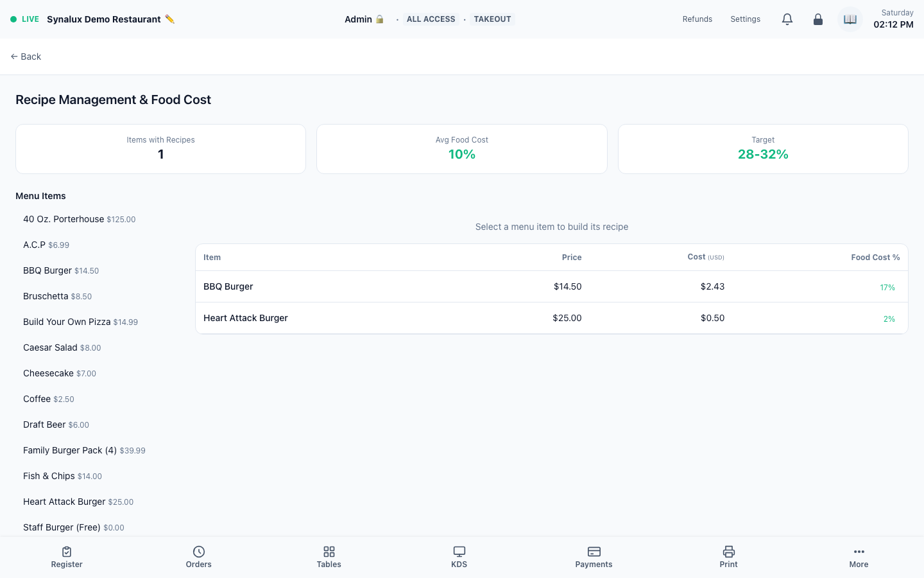Click the lock screen padlock icon
The height and width of the screenshot is (578, 924).
818,19
